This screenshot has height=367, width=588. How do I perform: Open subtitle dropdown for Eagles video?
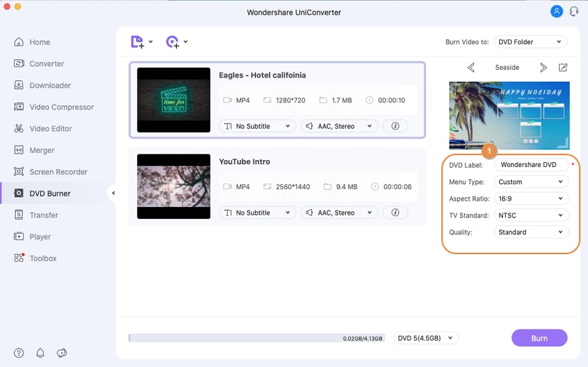[x=257, y=126]
